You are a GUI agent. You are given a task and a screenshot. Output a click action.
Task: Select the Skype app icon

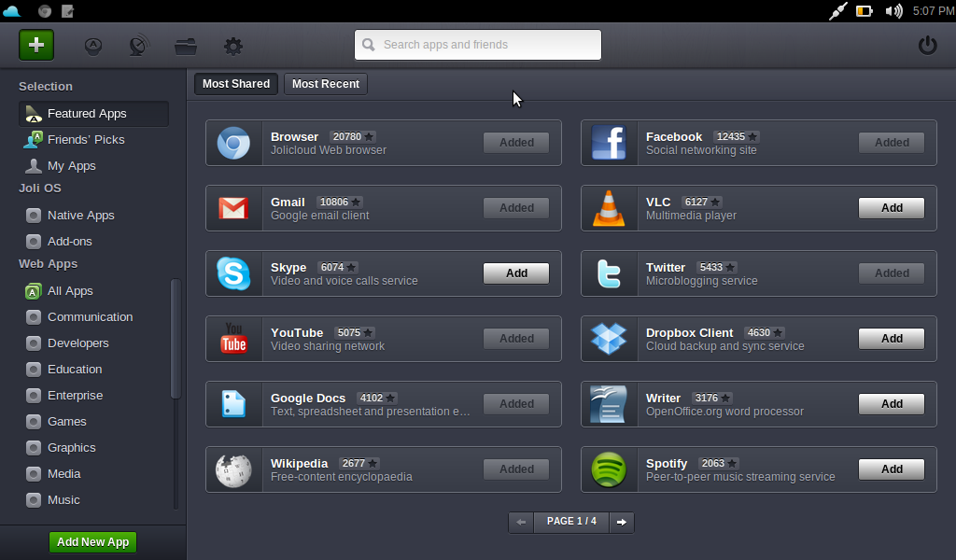[x=232, y=273]
